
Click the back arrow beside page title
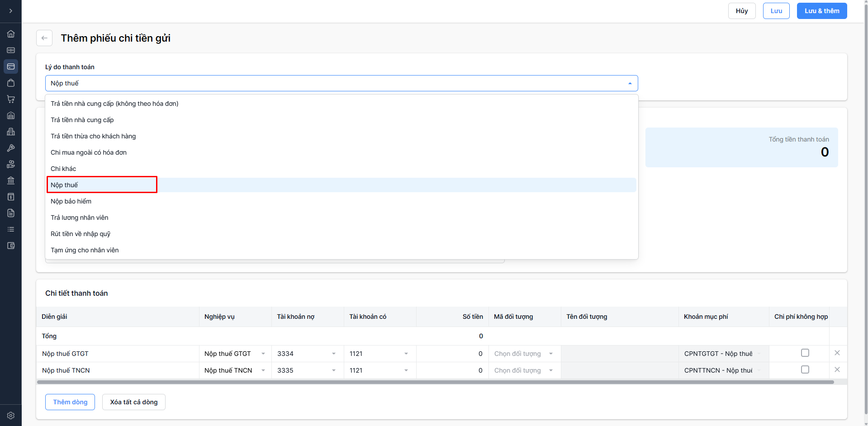(44, 38)
